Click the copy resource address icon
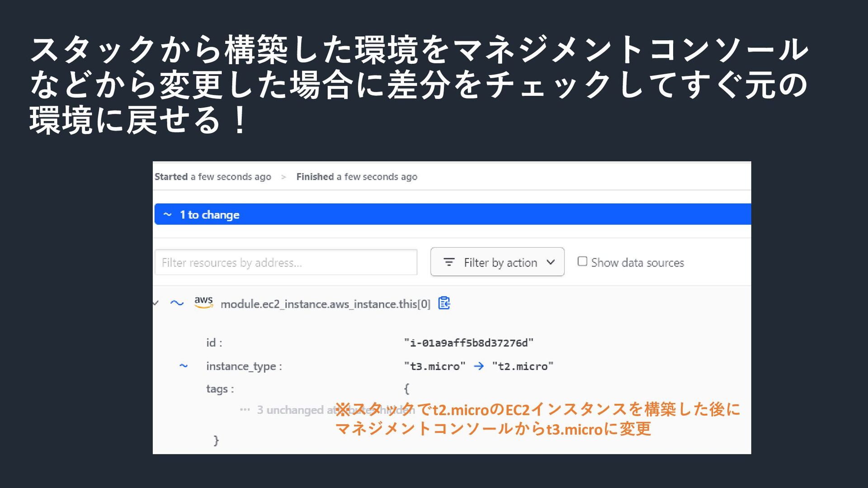The height and width of the screenshot is (488, 868). point(444,303)
